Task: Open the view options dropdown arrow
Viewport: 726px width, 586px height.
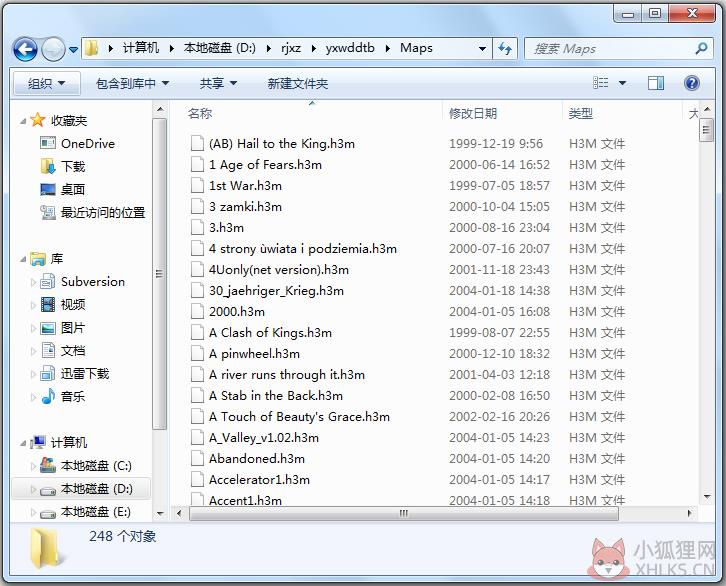Action: 622,83
